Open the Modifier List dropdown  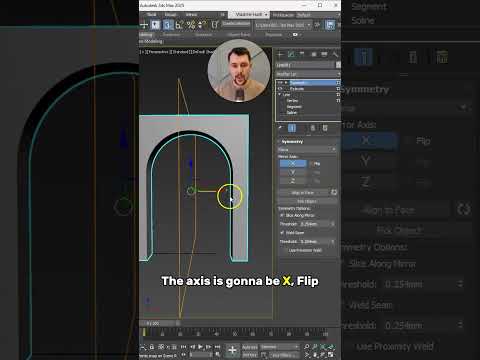point(308,74)
